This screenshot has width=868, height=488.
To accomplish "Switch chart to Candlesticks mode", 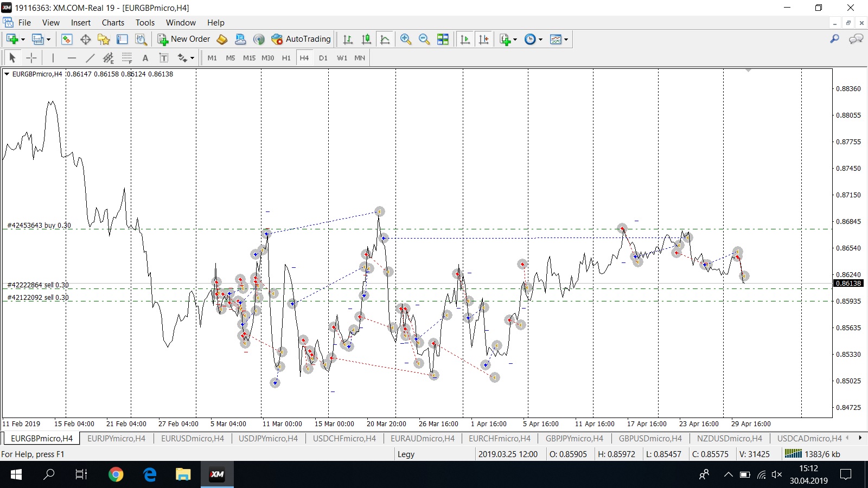I will tap(367, 39).
